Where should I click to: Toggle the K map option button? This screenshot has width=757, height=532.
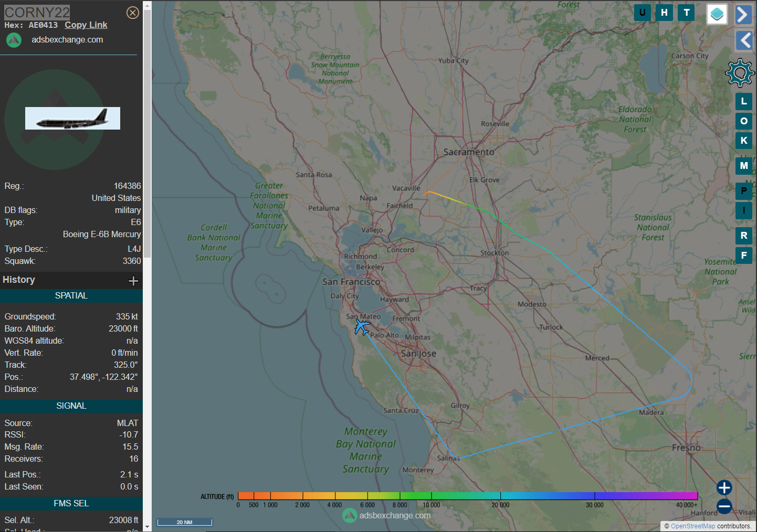click(x=744, y=141)
